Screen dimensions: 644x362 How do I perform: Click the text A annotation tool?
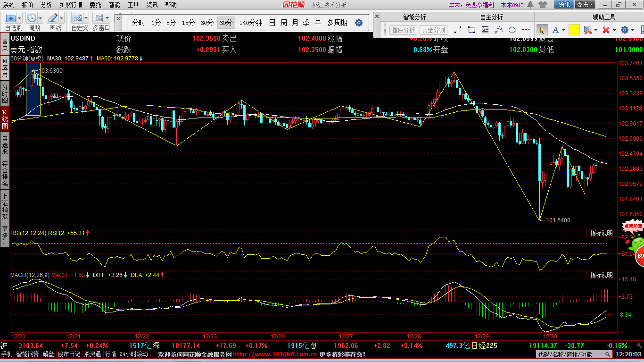[x=555, y=30]
